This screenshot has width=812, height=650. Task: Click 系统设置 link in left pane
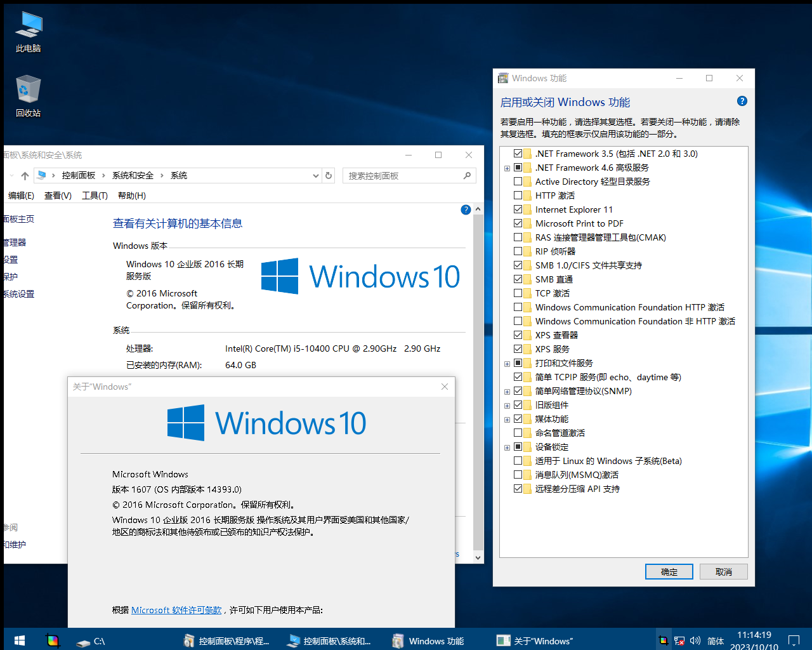click(19, 294)
